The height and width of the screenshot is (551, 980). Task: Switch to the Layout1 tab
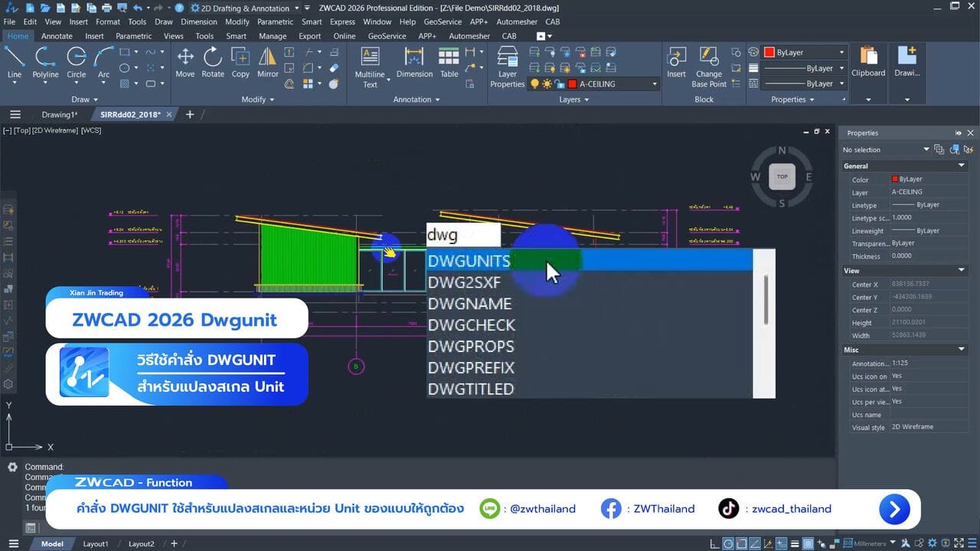(x=96, y=543)
